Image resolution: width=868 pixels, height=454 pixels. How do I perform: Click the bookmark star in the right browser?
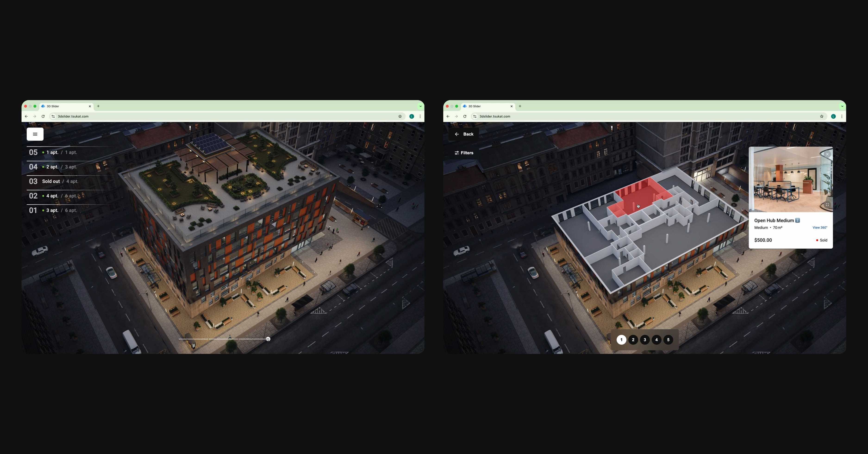(821, 116)
